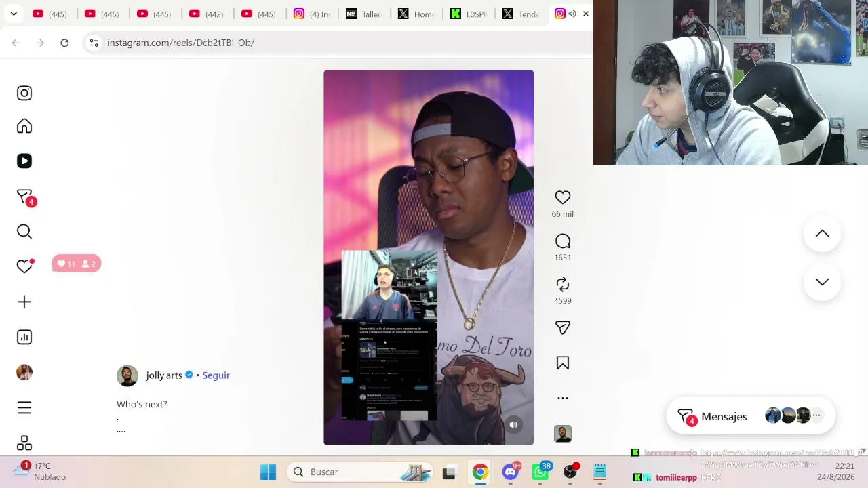
Task: Open the Reels section in sidebar
Action: pos(24,161)
